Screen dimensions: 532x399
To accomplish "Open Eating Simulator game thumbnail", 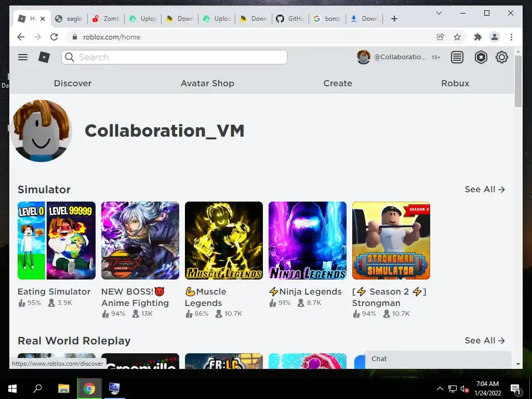I will click(57, 241).
